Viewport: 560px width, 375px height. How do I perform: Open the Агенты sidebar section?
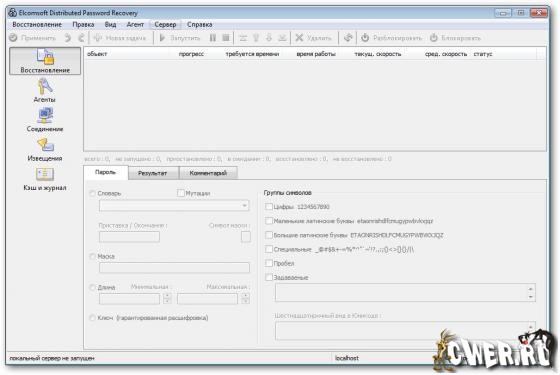point(45,90)
